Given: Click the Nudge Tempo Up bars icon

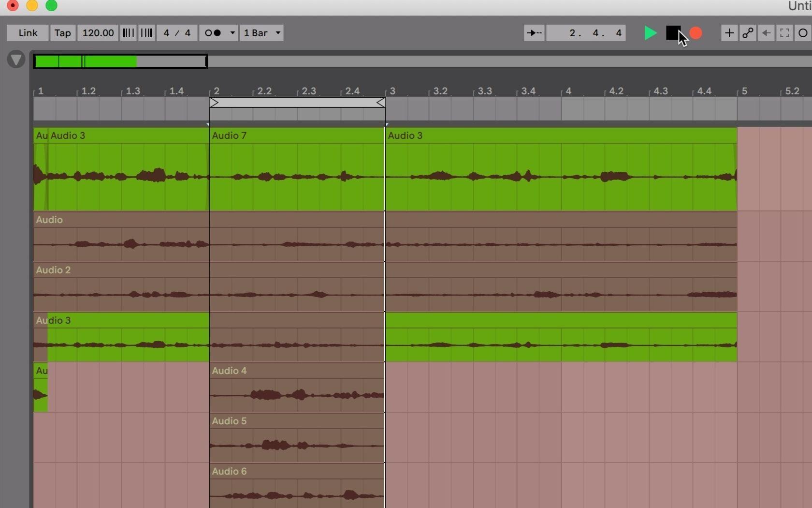Looking at the screenshot, I should click(x=146, y=33).
